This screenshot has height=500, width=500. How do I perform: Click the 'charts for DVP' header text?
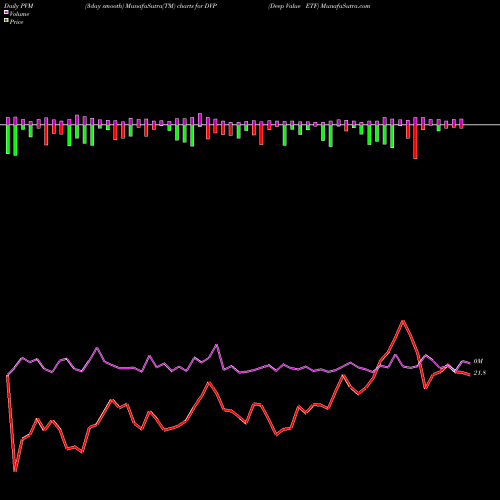(x=197, y=6)
